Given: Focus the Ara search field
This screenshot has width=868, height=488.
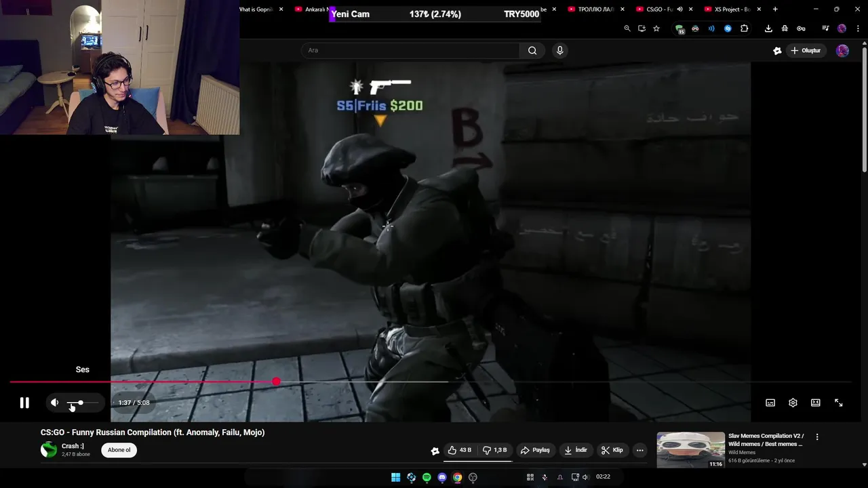Looking at the screenshot, I should click(410, 50).
